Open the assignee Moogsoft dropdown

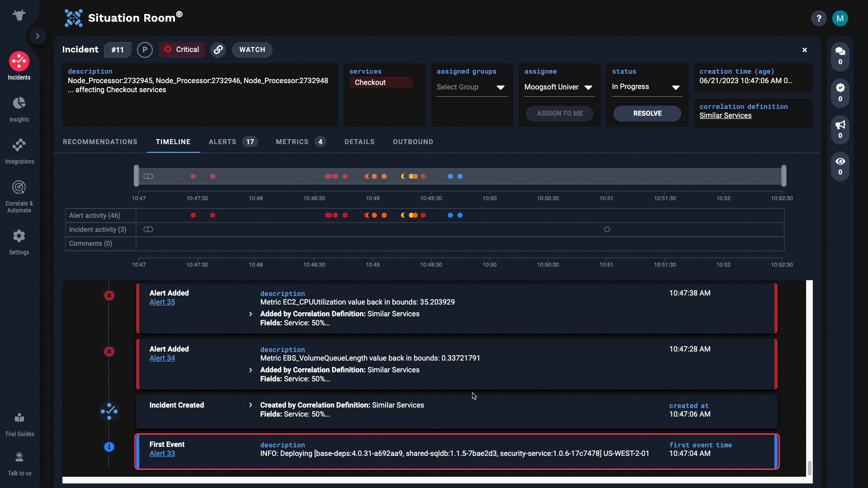tap(559, 87)
